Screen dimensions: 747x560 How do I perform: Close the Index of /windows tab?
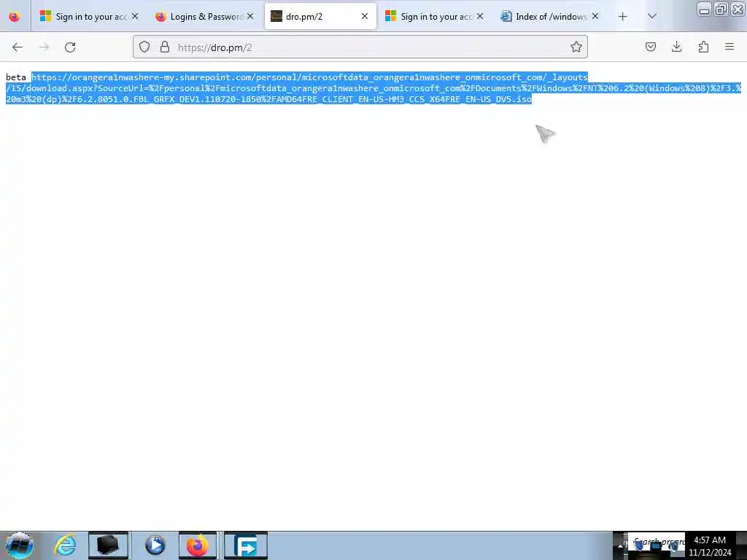(x=595, y=16)
